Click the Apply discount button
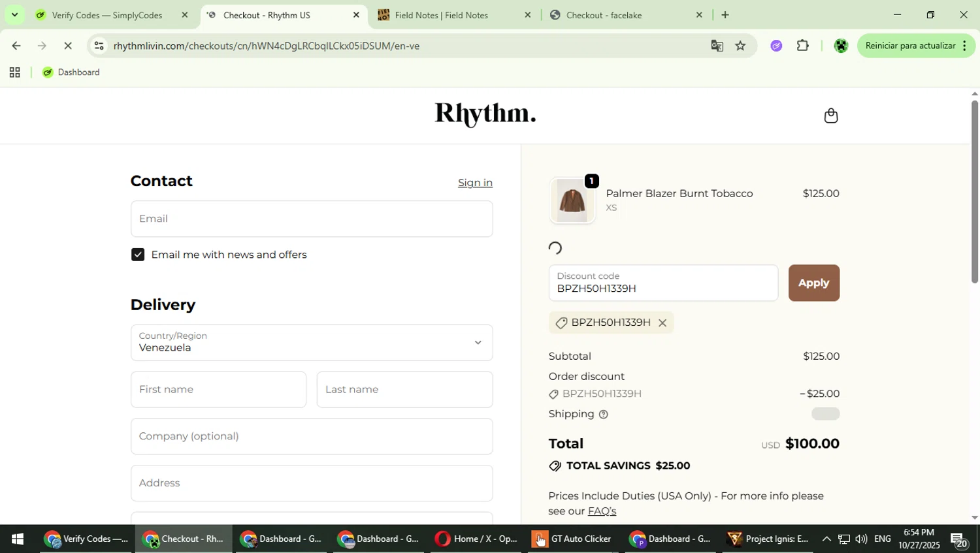The image size is (980, 553). [813, 283]
